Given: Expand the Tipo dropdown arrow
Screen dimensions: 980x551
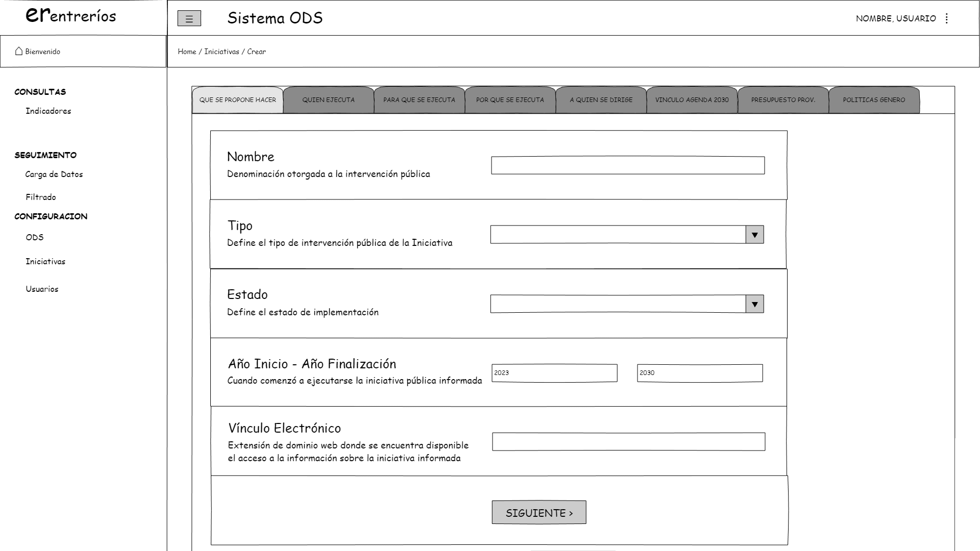Looking at the screenshot, I should click(754, 235).
